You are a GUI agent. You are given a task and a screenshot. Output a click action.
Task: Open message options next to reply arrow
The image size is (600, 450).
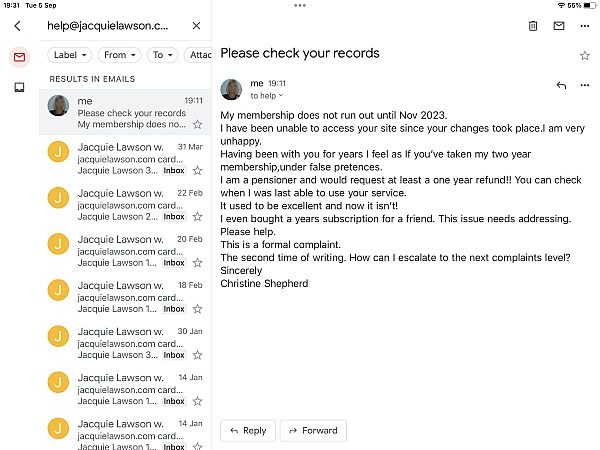coord(585,85)
